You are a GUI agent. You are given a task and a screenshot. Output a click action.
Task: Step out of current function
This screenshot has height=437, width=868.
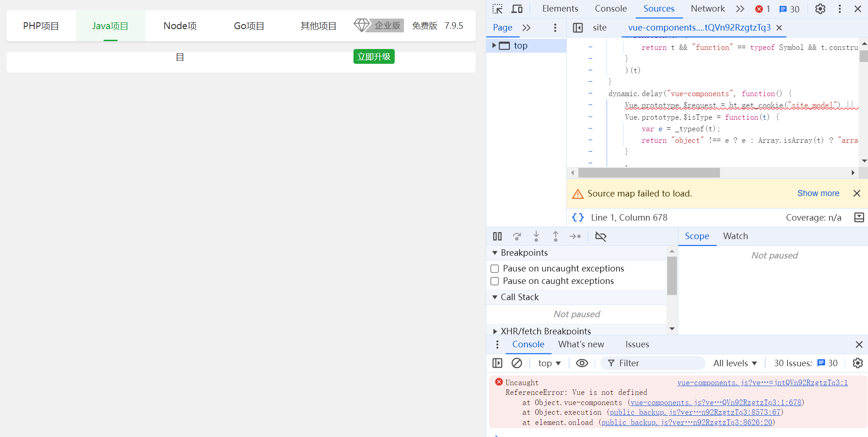coord(556,236)
